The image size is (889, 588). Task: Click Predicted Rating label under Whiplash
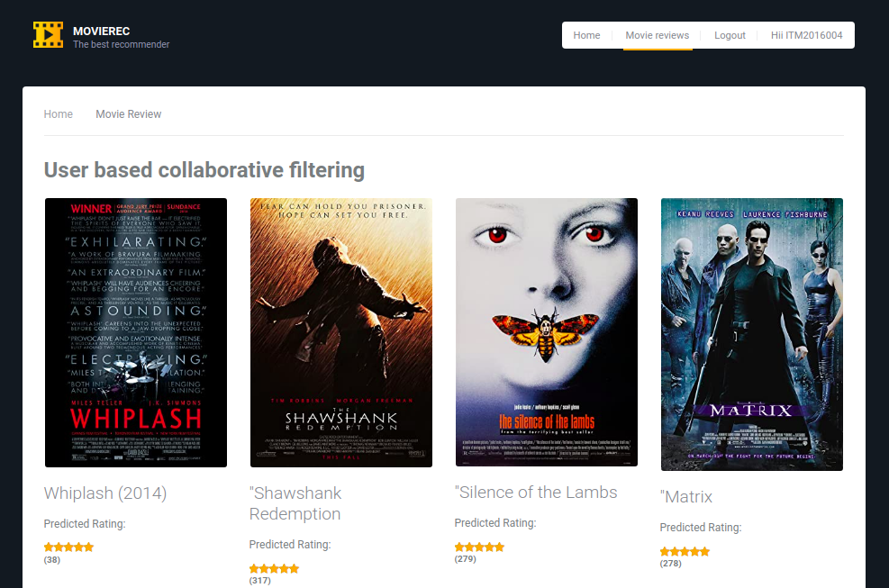point(85,524)
